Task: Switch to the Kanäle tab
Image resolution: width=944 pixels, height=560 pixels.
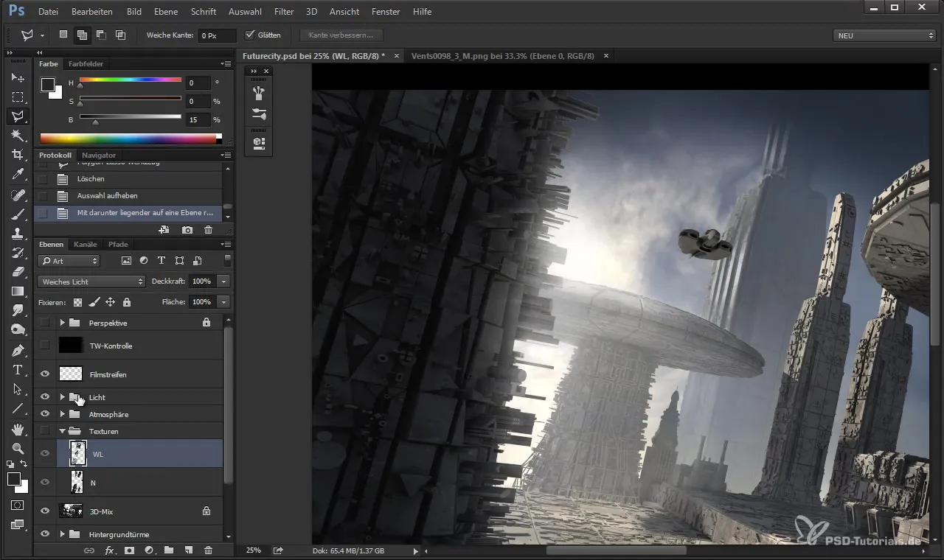Action: coord(86,245)
